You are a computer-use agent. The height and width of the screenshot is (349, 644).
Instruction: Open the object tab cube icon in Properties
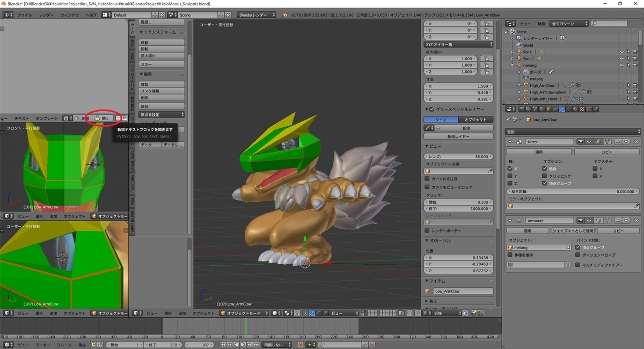pyautogui.click(x=548, y=109)
